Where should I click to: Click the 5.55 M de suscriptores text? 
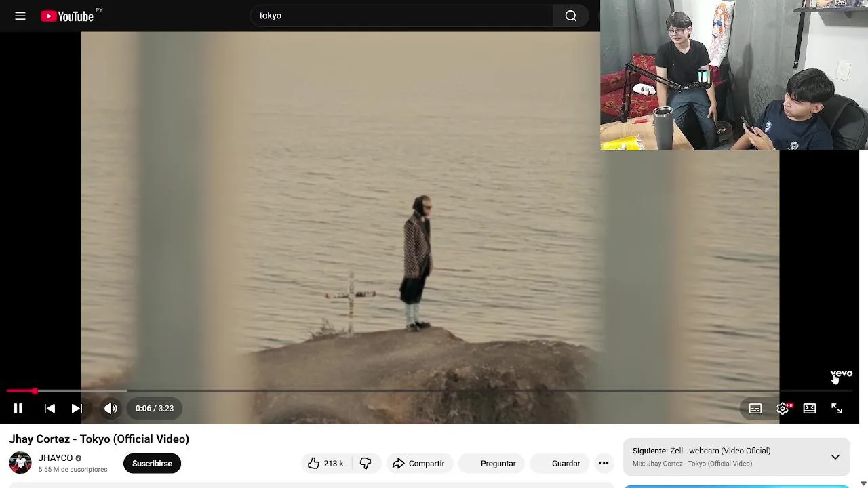[x=73, y=470]
